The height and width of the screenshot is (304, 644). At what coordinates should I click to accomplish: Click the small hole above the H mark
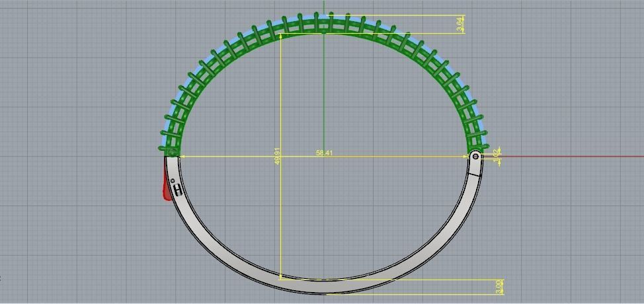pyautogui.click(x=173, y=180)
